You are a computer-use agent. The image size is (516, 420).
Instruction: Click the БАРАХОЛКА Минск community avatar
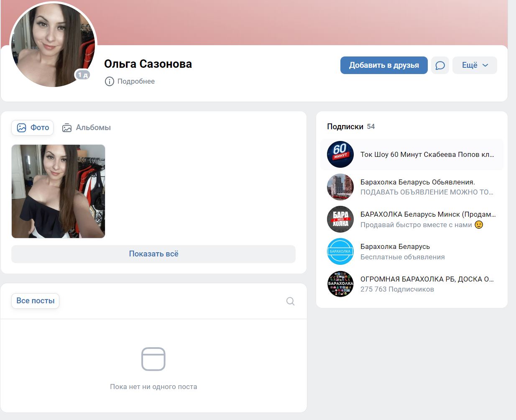click(340, 219)
